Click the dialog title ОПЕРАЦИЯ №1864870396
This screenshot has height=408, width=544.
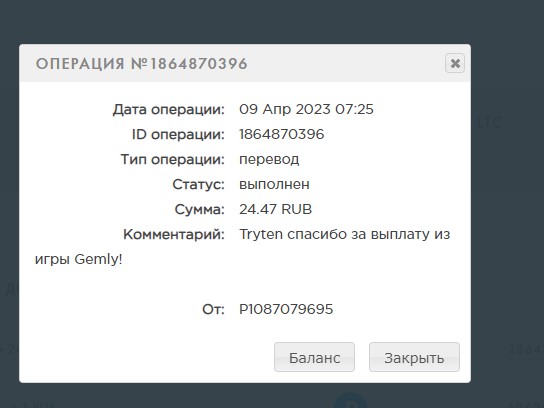[142, 64]
